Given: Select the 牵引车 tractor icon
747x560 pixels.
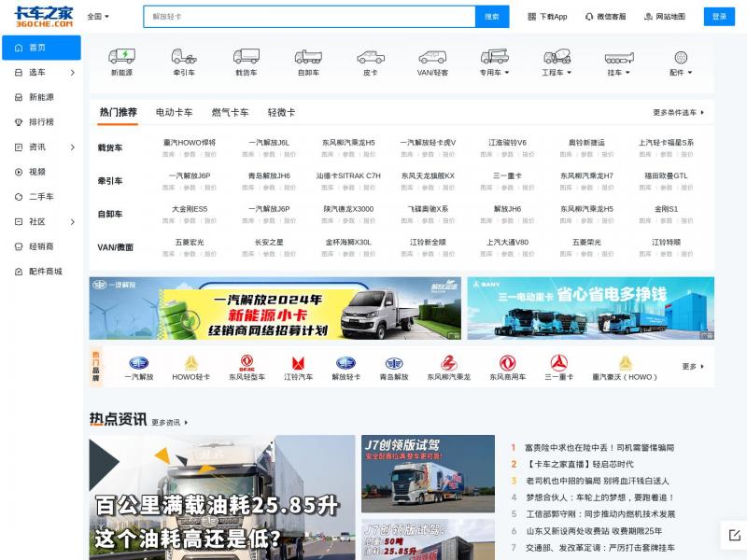Looking at the screenshot, I should pos(184,57).
